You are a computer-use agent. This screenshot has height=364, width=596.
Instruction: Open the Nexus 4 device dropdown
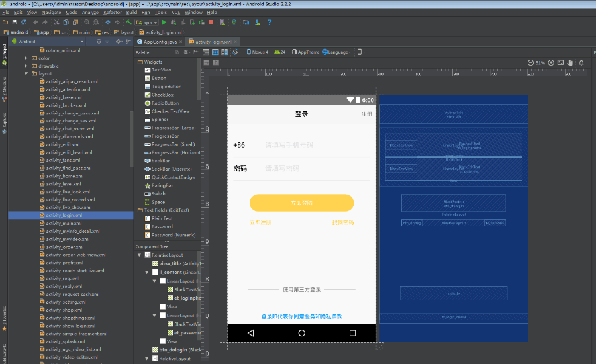259,52
